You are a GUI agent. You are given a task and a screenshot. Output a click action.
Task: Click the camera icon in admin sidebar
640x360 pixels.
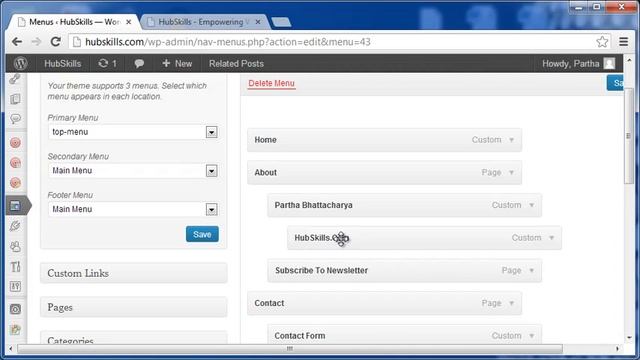15,309
